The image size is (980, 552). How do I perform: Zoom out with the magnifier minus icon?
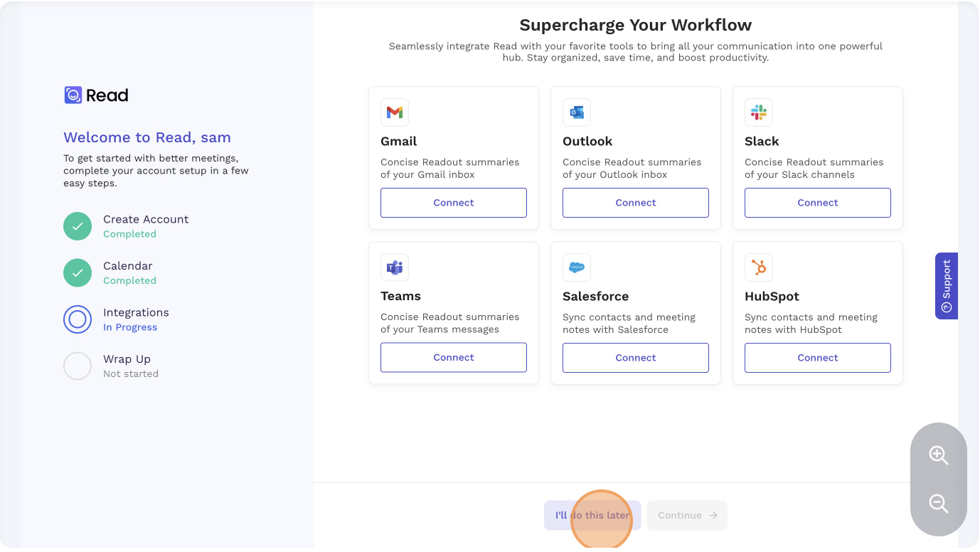939,504
